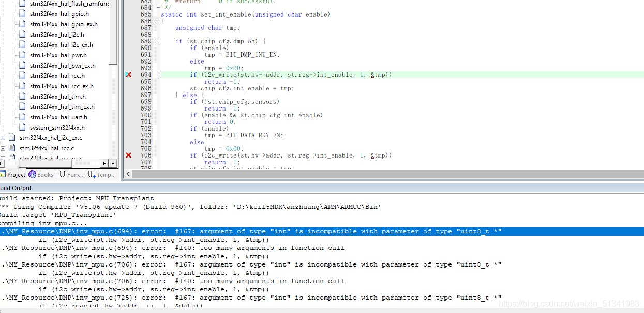Place cursor on line 706 i2c_write call

click(x=291, y=155)
